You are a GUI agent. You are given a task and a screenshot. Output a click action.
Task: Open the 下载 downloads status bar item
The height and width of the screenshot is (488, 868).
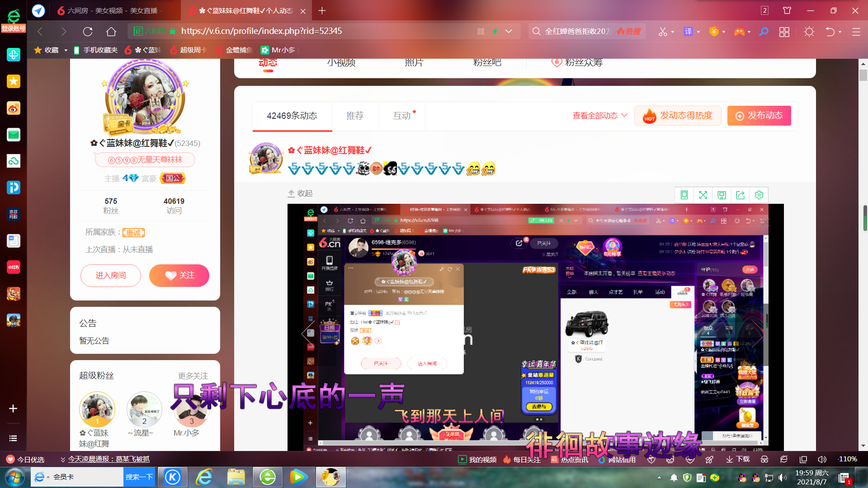[738, 460]
